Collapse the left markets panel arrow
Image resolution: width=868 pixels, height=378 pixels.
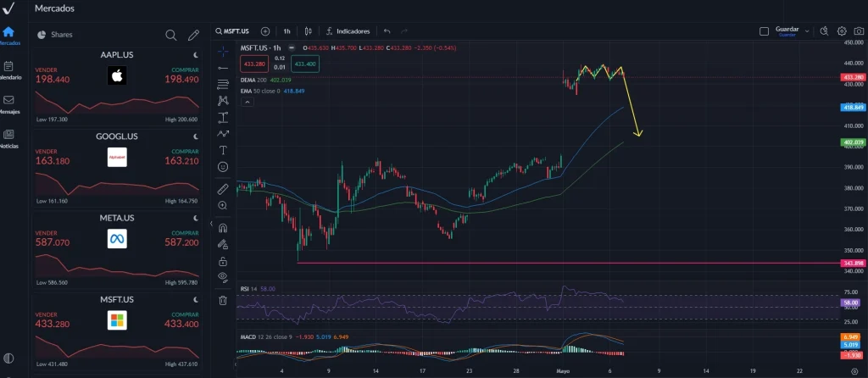coord(211,224)
